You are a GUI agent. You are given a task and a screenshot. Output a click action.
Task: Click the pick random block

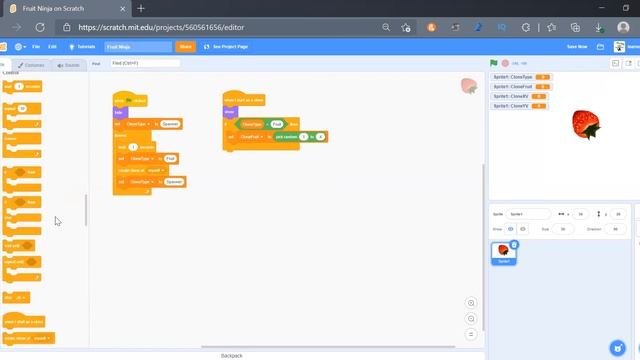(x=300, y=137)
